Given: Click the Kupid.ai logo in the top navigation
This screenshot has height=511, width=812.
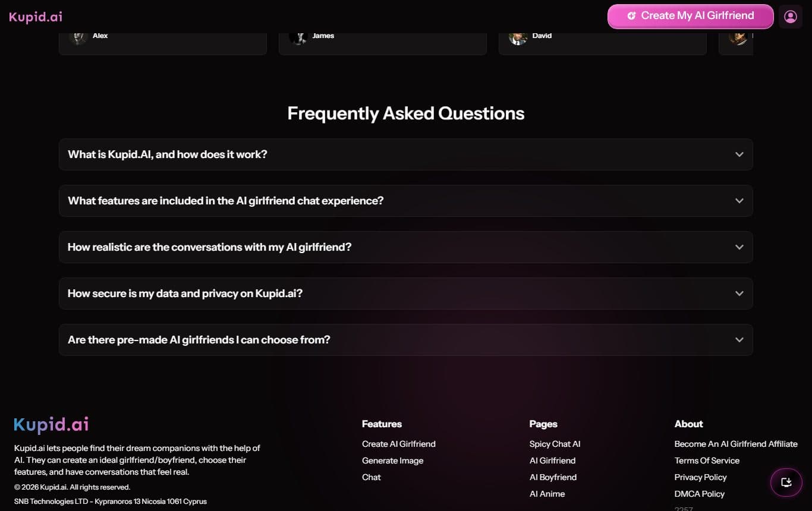Looking at the screenshot, I should [35, 16].
